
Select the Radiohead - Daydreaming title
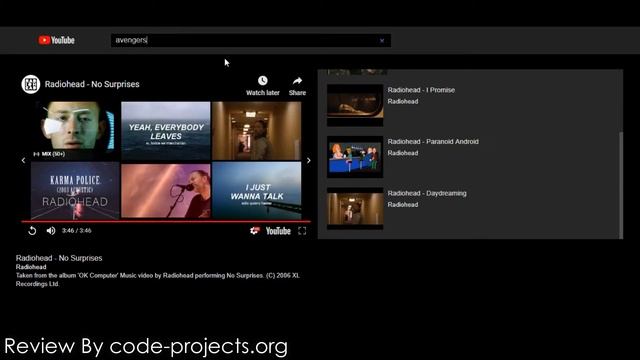pyautogui.click(x=427, y=193)
